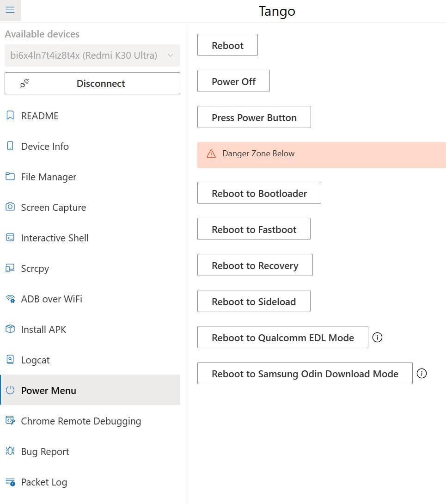Click info icon beside Qualcomm EDL Mode
The image size is (446, 504).
point(377,338)
